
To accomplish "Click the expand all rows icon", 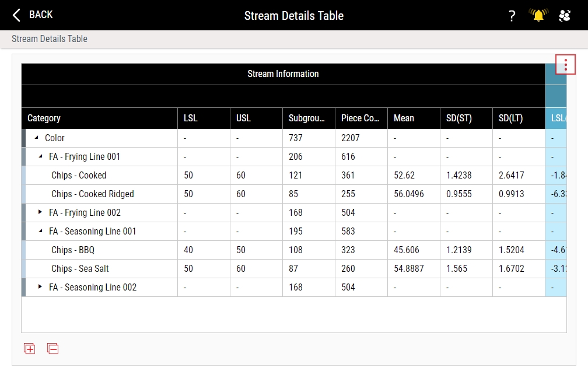I will pos(29,348).
